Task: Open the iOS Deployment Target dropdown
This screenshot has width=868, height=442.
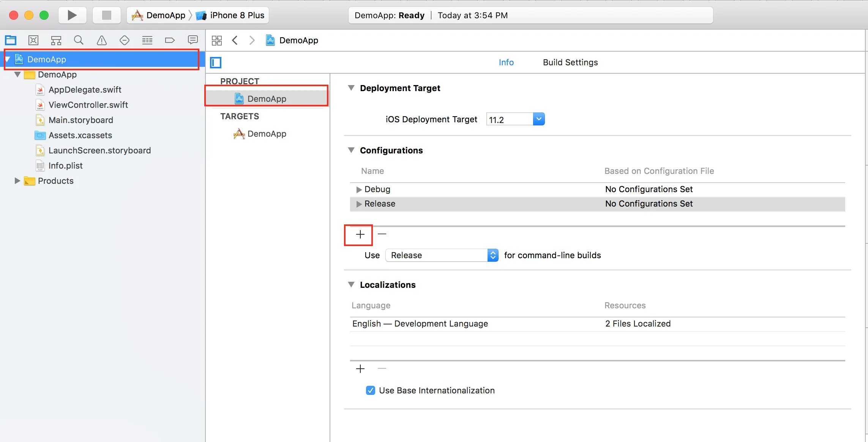Action: point(538,119)
